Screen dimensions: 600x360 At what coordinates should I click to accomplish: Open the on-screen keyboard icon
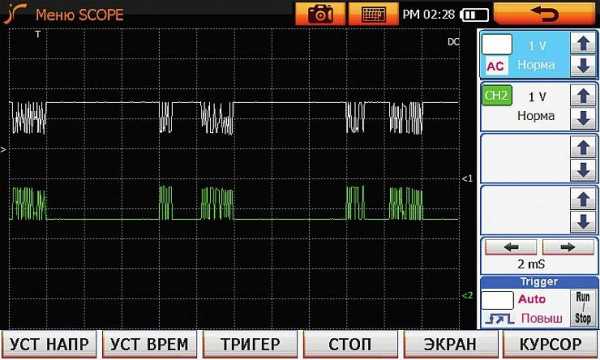click(x=373, y=14)
